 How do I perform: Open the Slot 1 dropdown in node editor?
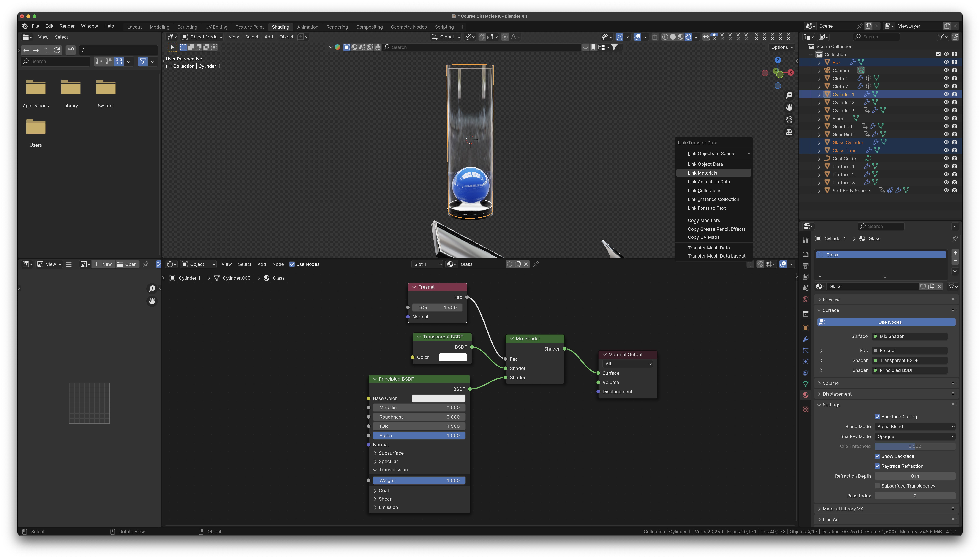(427, 264)
